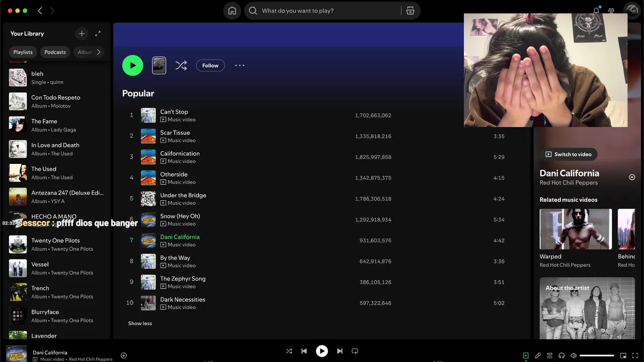644x362 pixels.
Task: Follow Red Hot Chili Peppers
Action: [210, 65]
